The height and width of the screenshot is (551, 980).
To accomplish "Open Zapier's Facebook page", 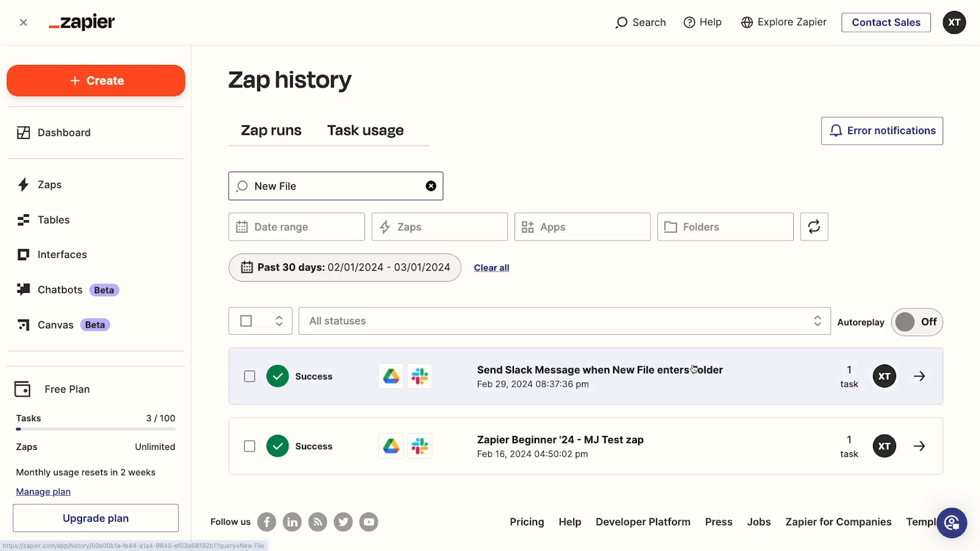I will coord(266,522).
